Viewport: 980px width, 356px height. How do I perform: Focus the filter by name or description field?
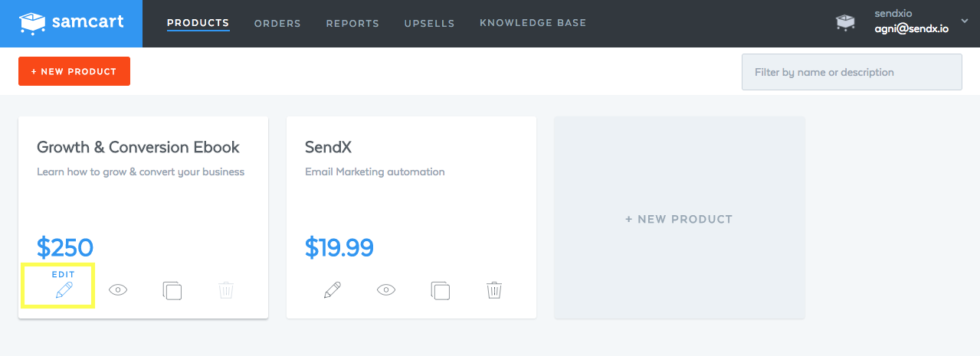(851, 72)
